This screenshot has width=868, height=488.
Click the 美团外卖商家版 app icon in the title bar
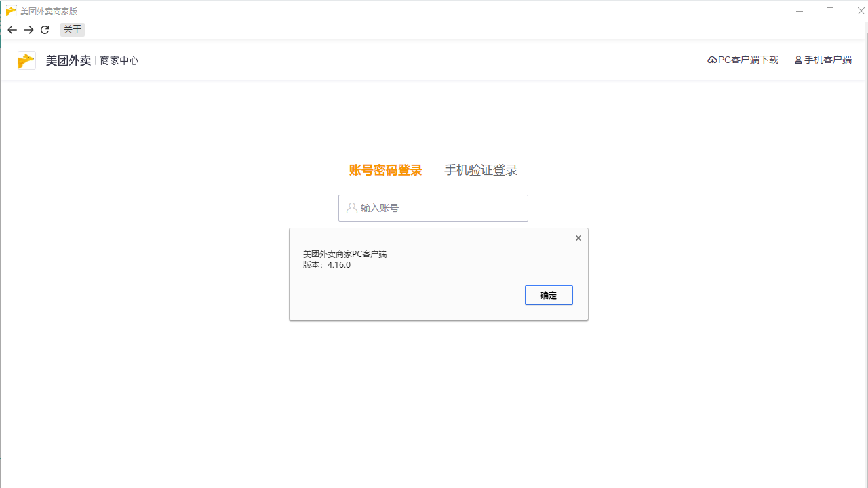point(10,11)
